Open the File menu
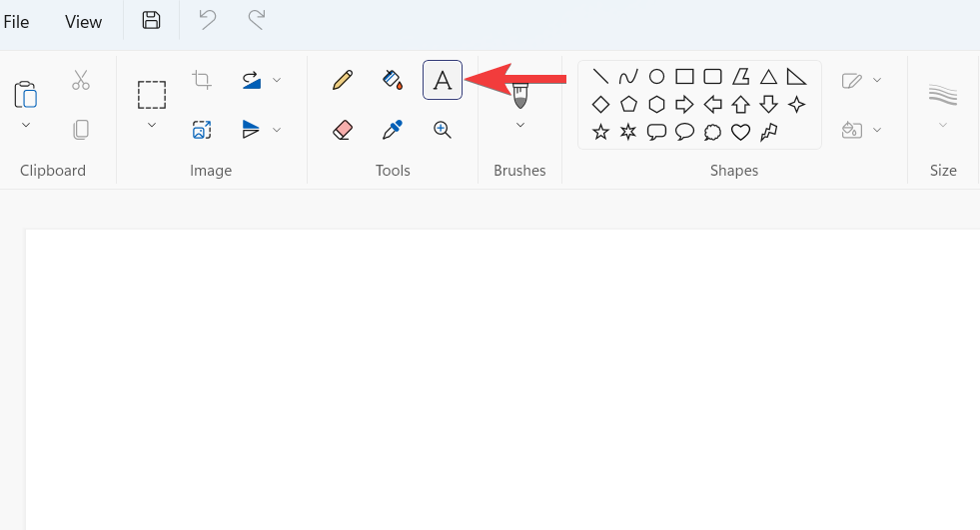 16,22
